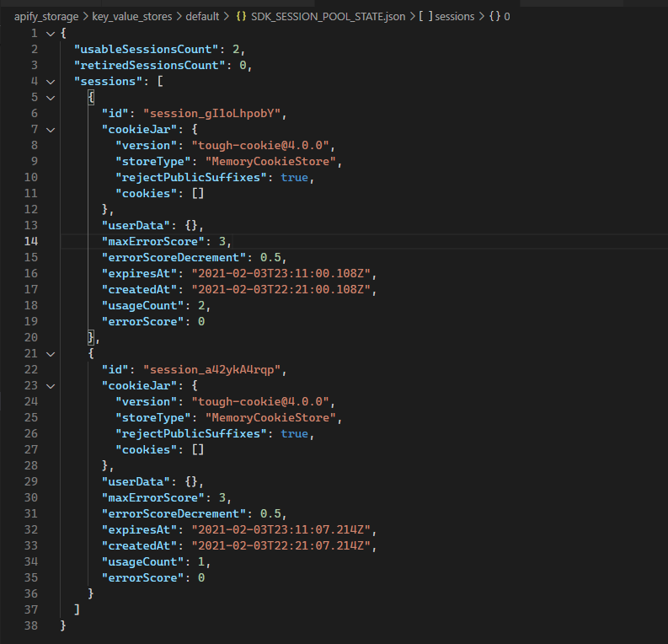Screen dimensions: 668x644
Task: Click "errorScore" key on line 19
Action: tap(142, 322)
